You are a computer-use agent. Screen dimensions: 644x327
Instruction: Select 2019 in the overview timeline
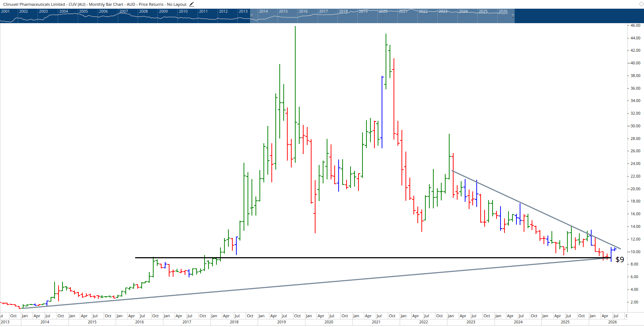click(363, 11)
